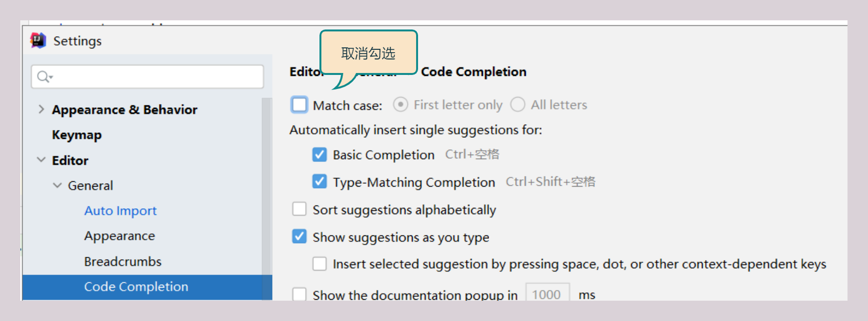Click the search magnifier icon

click(43, 77)
